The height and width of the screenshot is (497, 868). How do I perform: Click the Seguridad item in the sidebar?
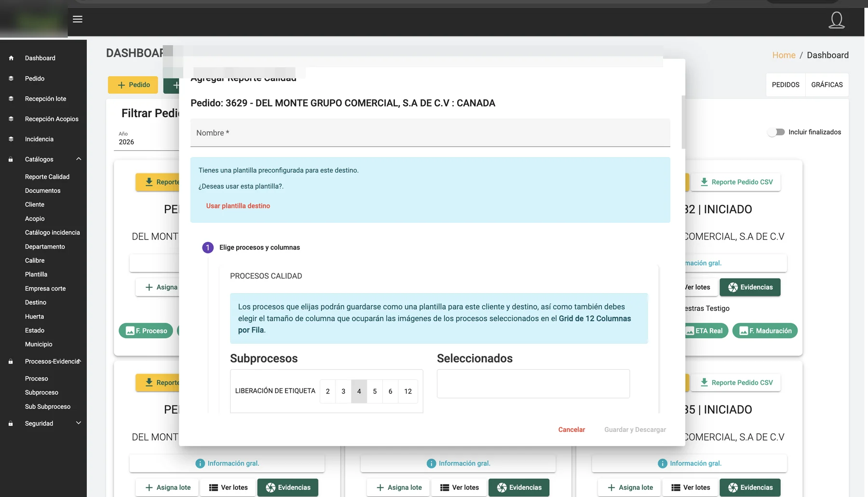(x=43, y=423)
